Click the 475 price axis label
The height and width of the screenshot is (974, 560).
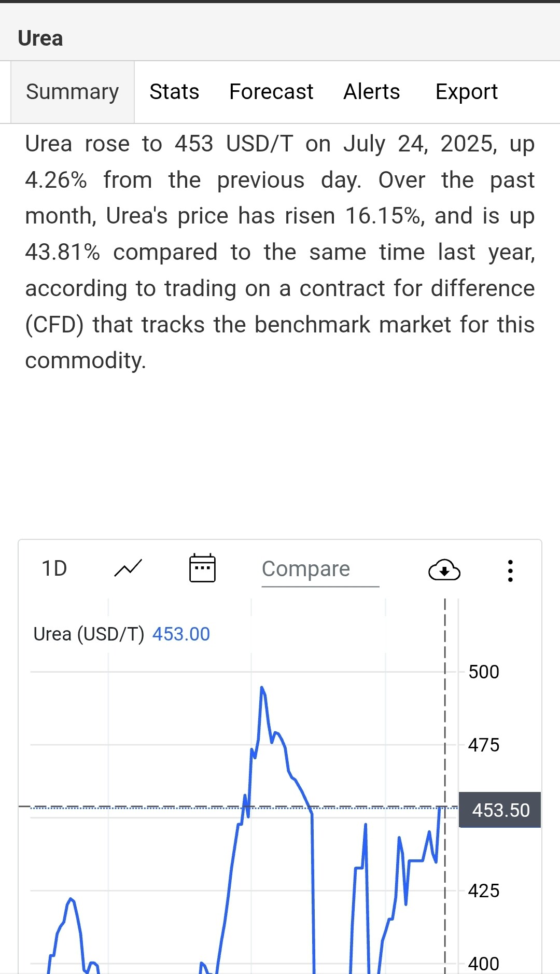[x=483, y=745]
